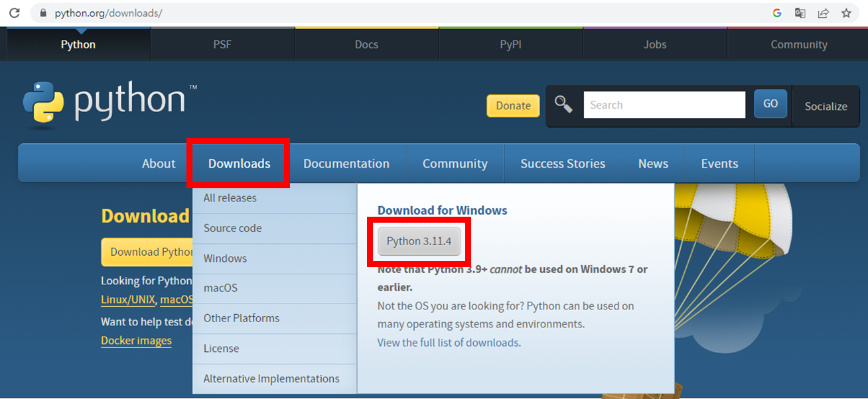Click the translate page icon
Viewport: 868px width, 399px height.
(x=800, y=13)
